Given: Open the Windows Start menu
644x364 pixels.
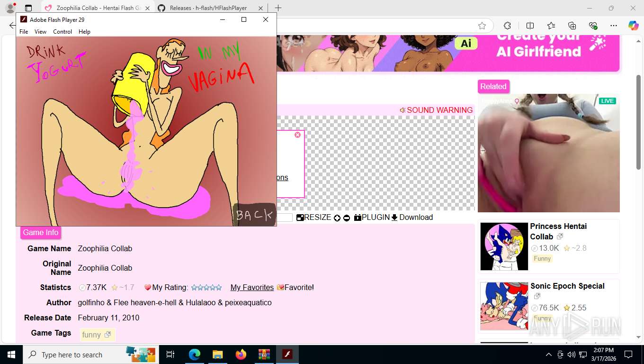Looking at the screenshot, I should [11, 355].
